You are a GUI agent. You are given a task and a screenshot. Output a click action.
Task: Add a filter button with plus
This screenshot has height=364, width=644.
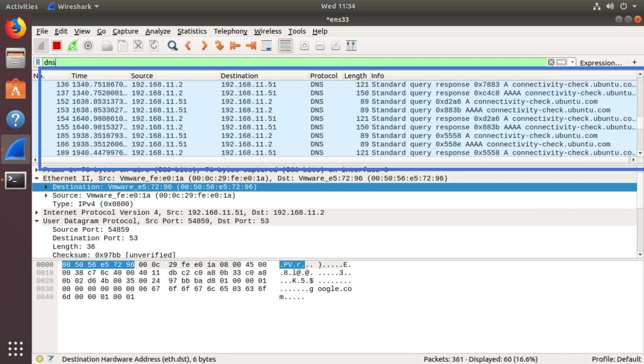[x=634, y=62]
